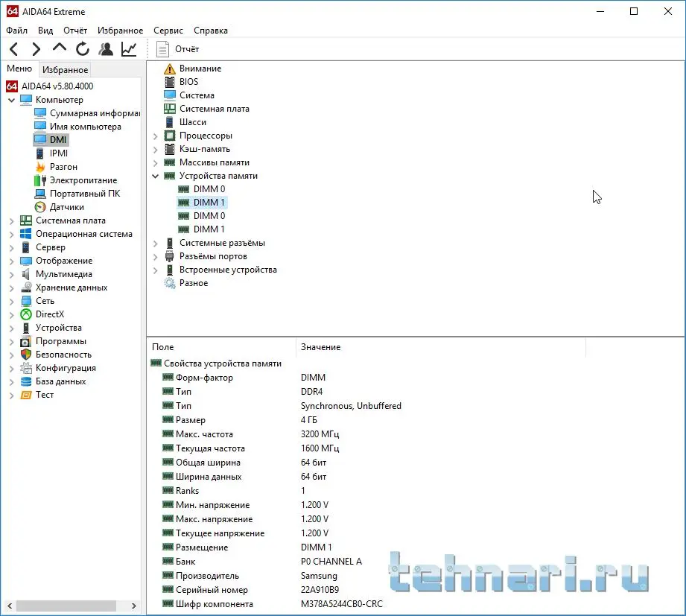
Task: Click the Forward navigation arrow in toolbar
Action: pyautogui.click(x=36, y=49)
